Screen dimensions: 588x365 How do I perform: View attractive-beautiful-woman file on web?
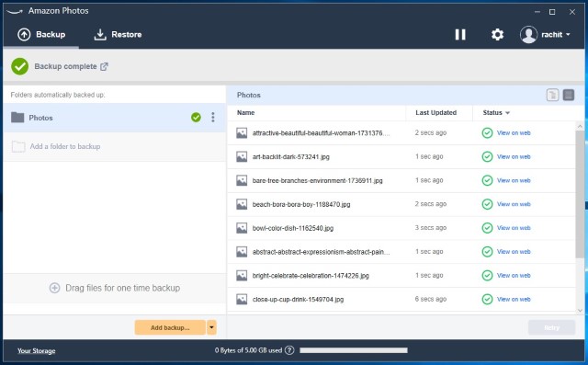point(514,132)
